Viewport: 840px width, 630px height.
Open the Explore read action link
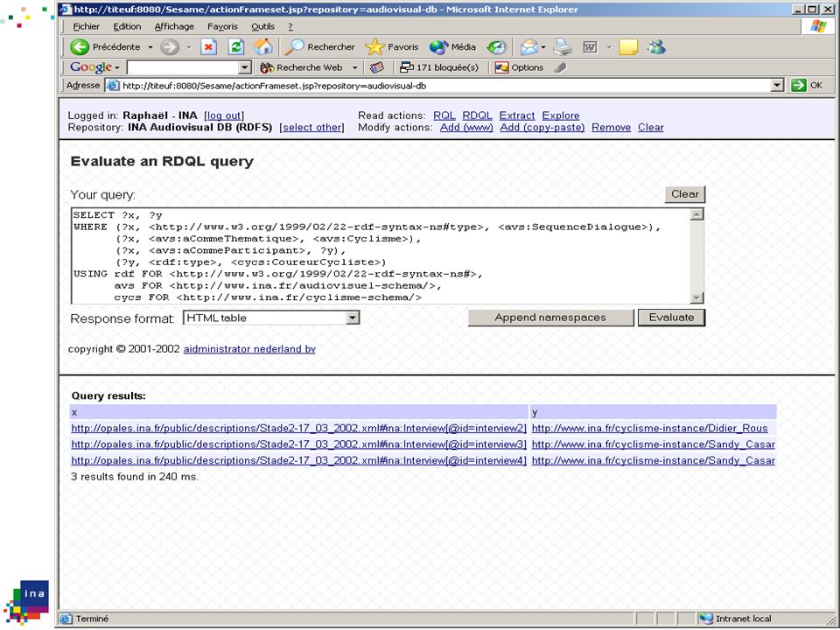(561, 115)
